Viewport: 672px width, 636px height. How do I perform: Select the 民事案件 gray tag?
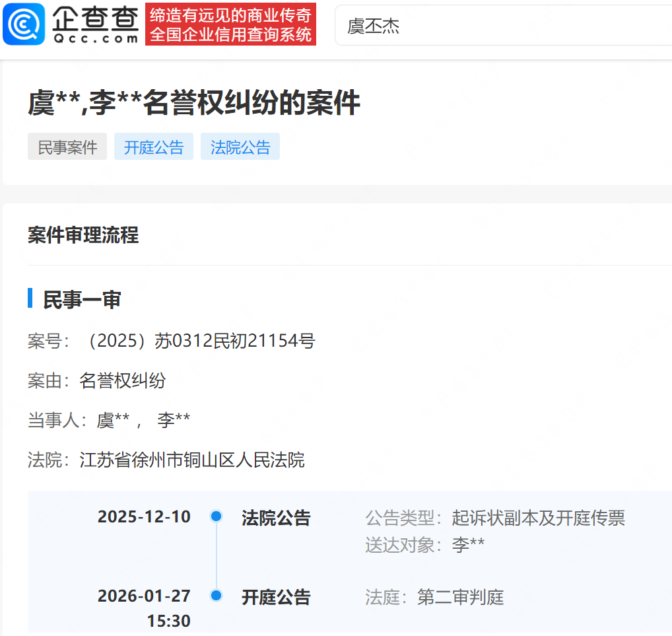[67, 147]
